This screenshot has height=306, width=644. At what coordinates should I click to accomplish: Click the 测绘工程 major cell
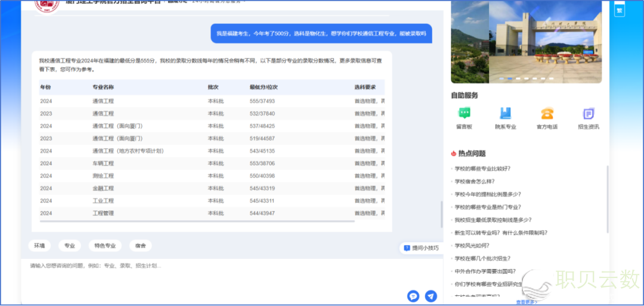tap(103, 176)
